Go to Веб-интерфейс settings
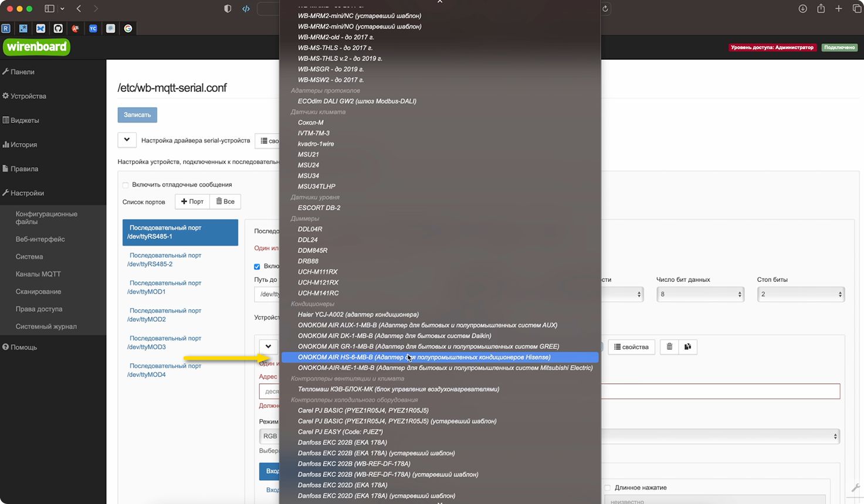Image resolution: width=864 pixels, height=504 pixels. click(x=40, y=239)
